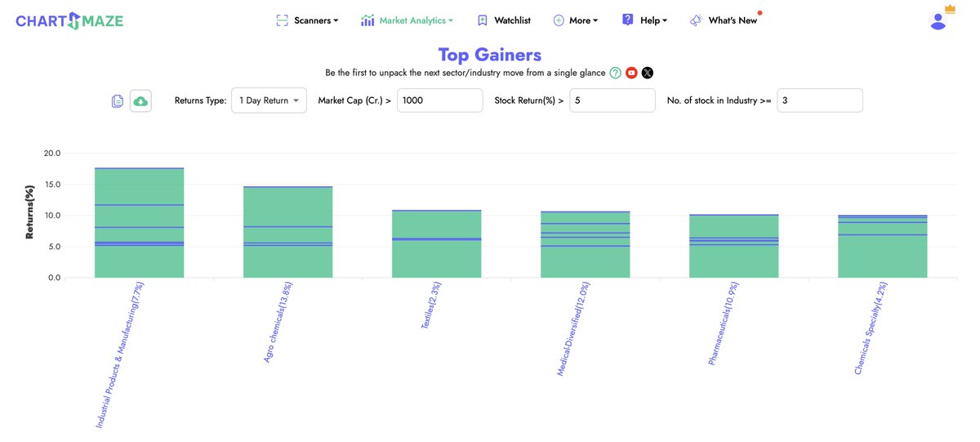Click the Industrial Products & Manufacturing bar
The image size is (980, 442).
[x=140, y=222]
